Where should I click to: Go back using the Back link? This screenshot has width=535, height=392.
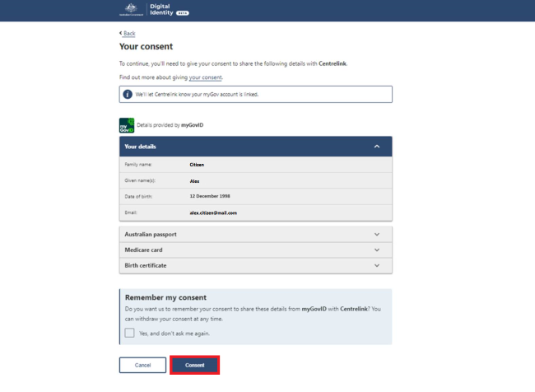[x=128, y=33]
